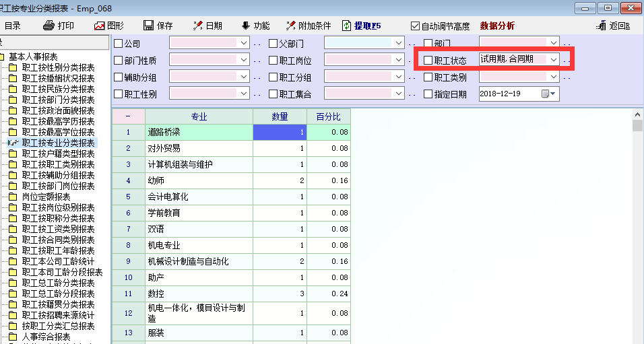The height and width of the screenshot is (344, 644).
Task: Toggle the 自动调节高度 checkbox
Action: (415, 26)
